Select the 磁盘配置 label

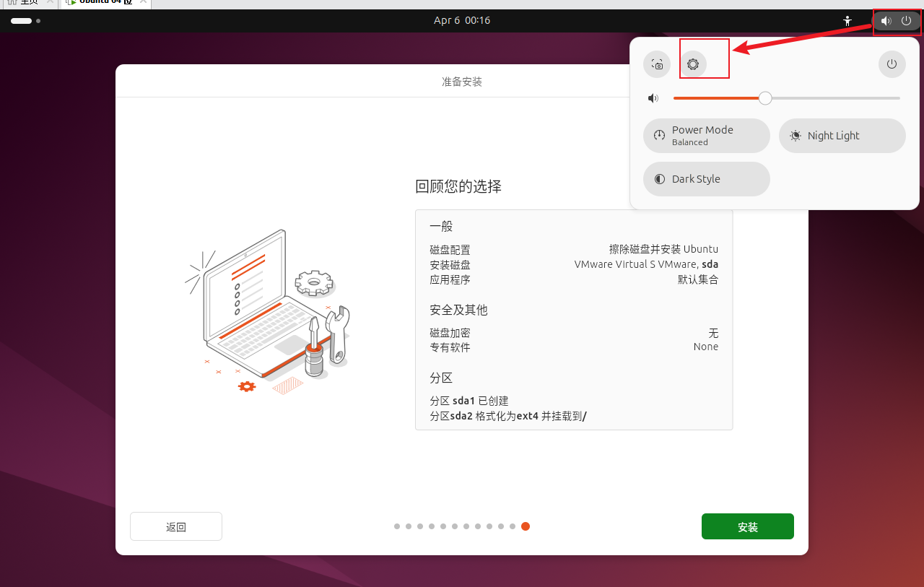[450, 250]
